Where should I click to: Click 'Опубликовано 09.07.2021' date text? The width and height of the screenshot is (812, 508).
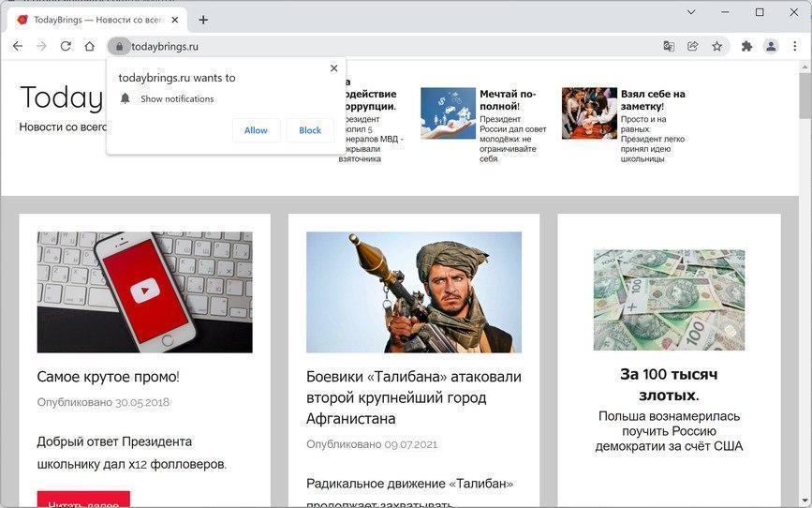[x=372, y=444]
